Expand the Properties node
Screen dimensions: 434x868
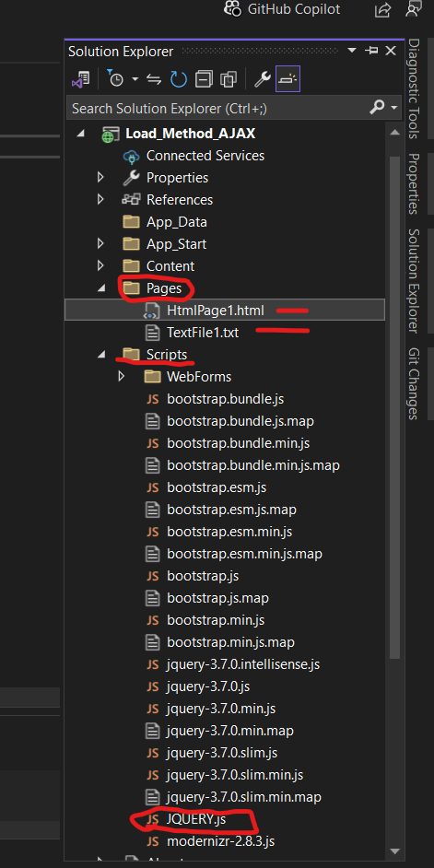point(100,178)
